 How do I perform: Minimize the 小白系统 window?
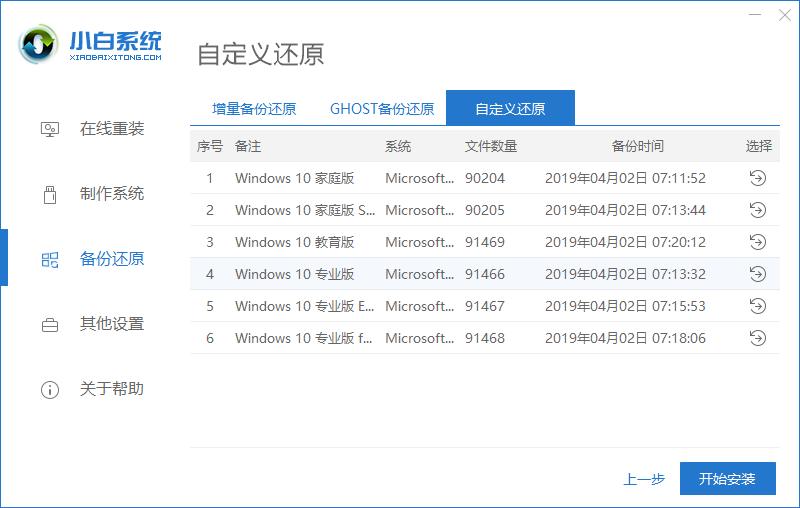755,15
